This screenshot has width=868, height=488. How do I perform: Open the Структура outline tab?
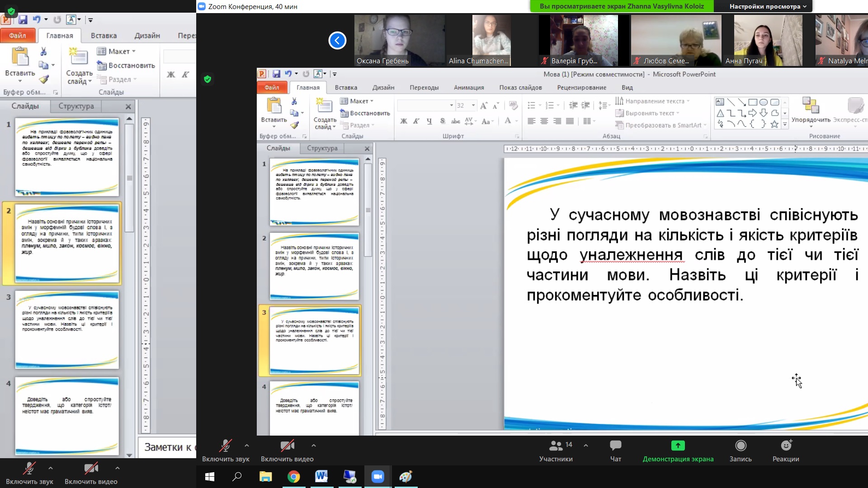[76, 106]
